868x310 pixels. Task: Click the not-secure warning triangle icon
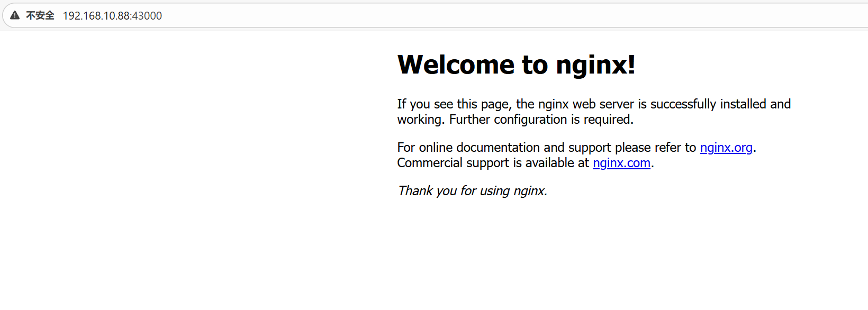click(x=15, y=15)
